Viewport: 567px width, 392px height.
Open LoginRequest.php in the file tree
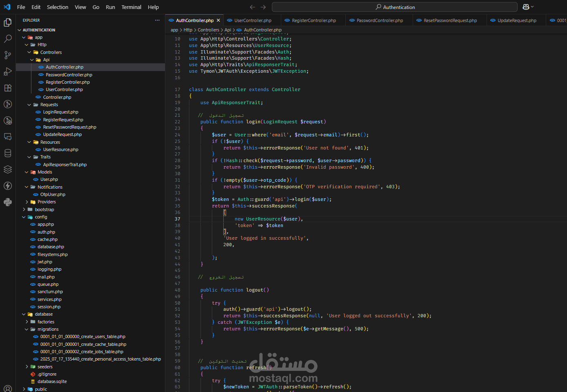coord(60,112)
